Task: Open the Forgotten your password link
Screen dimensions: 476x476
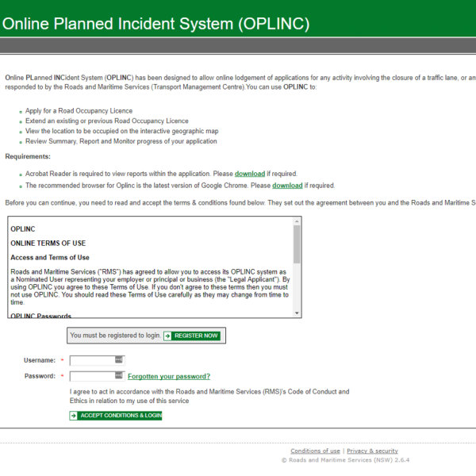Action: pos(168,376)
